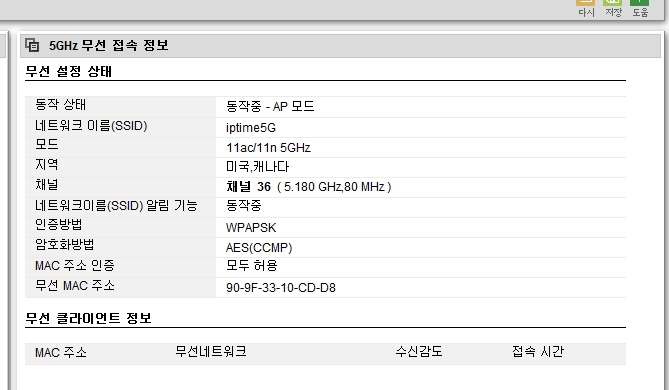This screenshot has width=669, height=390.
Task: Click the 모두 허용 MAC authentication value
Action: click(x=252, y=265)
